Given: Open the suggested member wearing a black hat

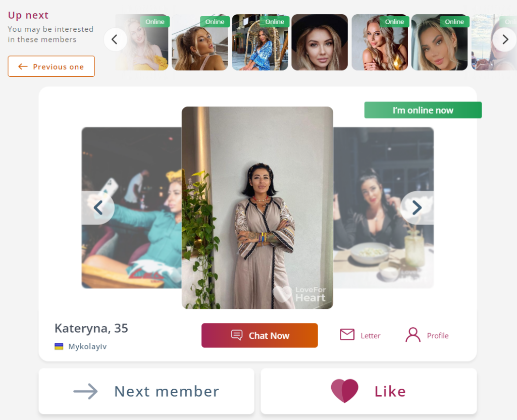Looking at the screenshot, I should click(320, 42).
